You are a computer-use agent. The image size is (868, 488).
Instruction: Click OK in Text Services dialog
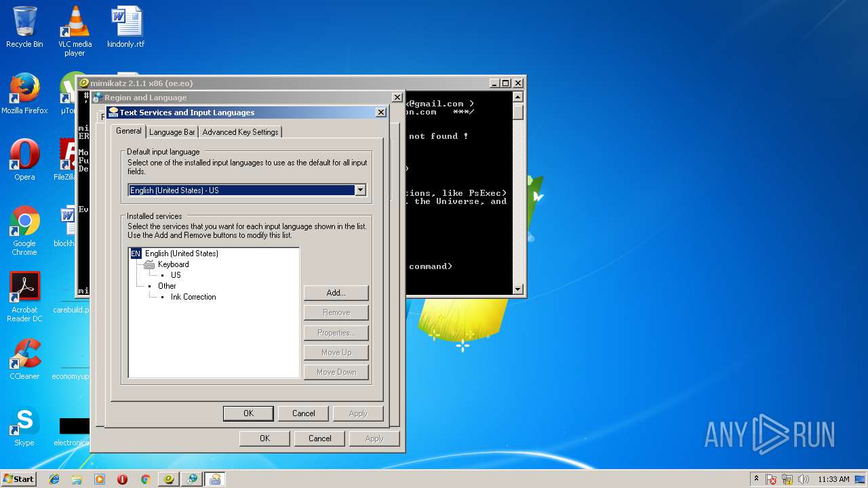coord(248,413)
